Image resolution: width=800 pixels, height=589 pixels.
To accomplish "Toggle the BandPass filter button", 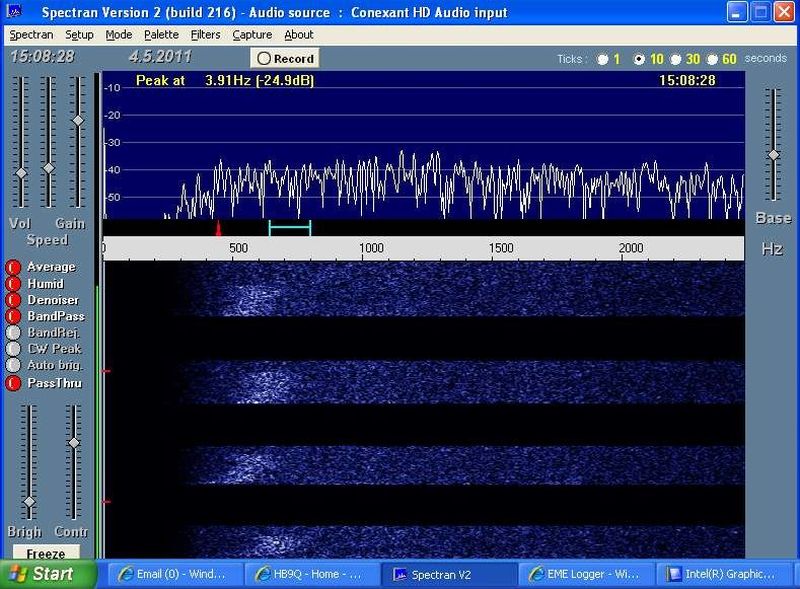I will (x=13, y=316).
